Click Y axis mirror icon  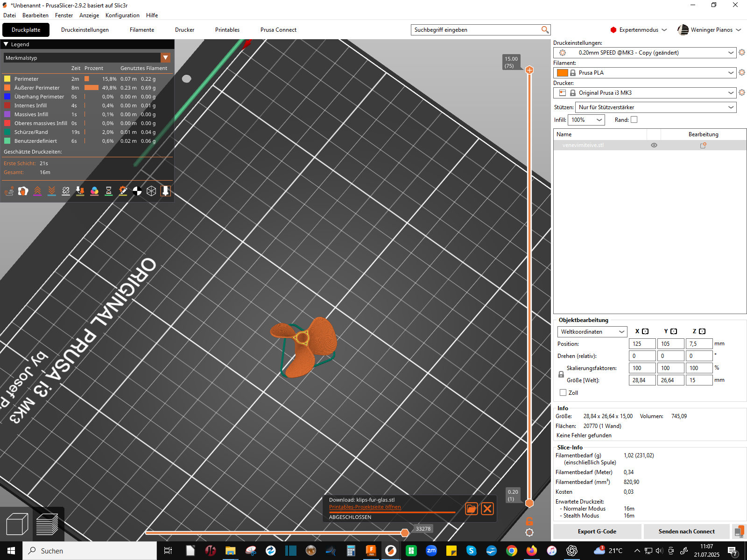[674, 331]
